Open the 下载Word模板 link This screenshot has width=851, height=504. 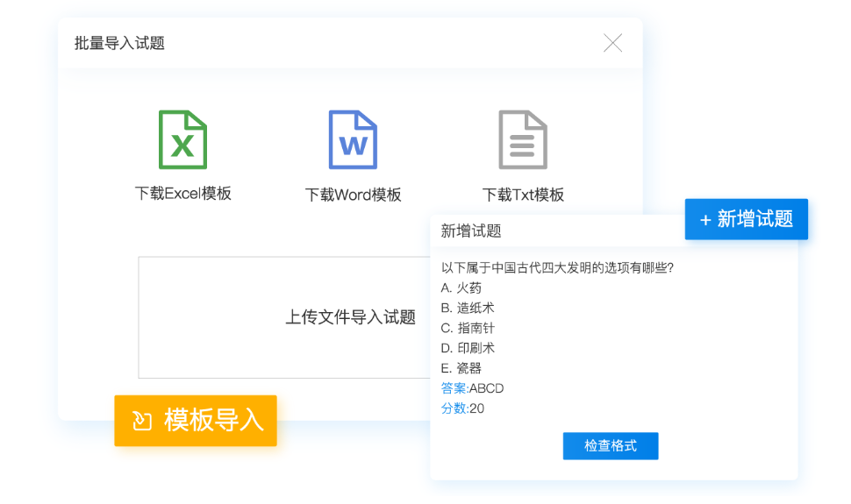[x=353, y=195]
